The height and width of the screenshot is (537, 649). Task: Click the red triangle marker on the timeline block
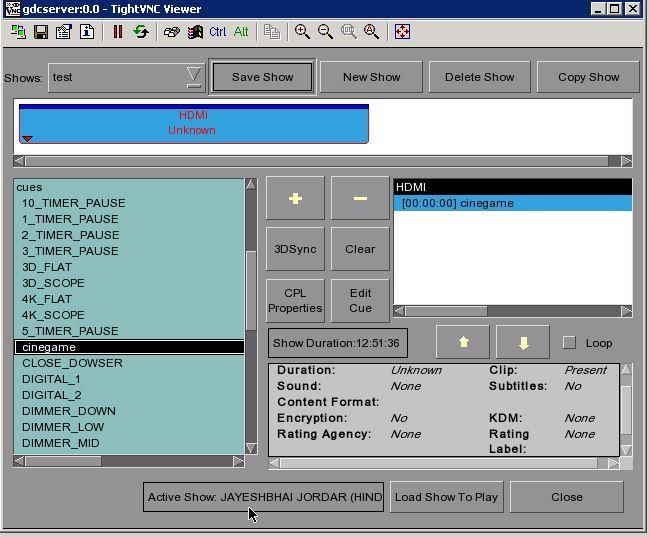pyautogui.click(x=27, y=139)
